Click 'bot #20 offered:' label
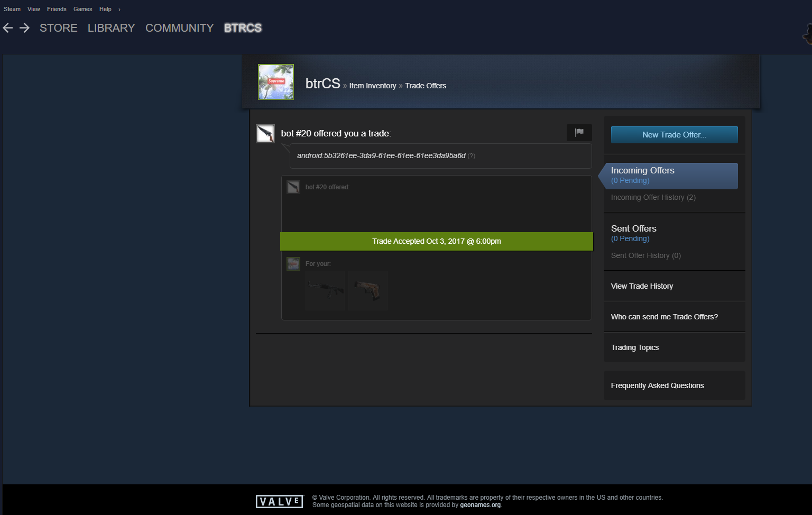 pyautogui.click(x=327, y=187)
